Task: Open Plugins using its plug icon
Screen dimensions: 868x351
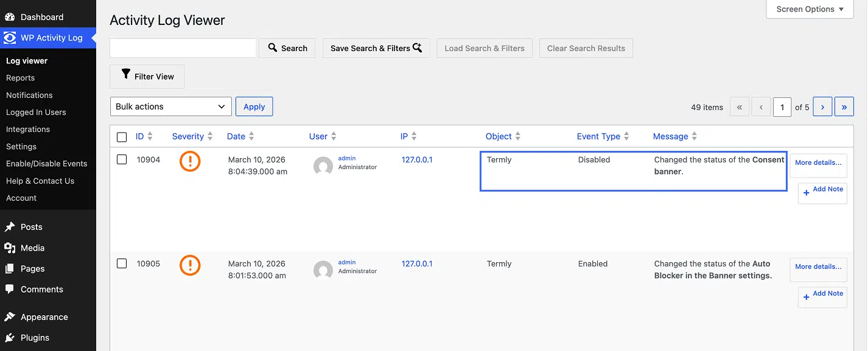Action: 11,337
